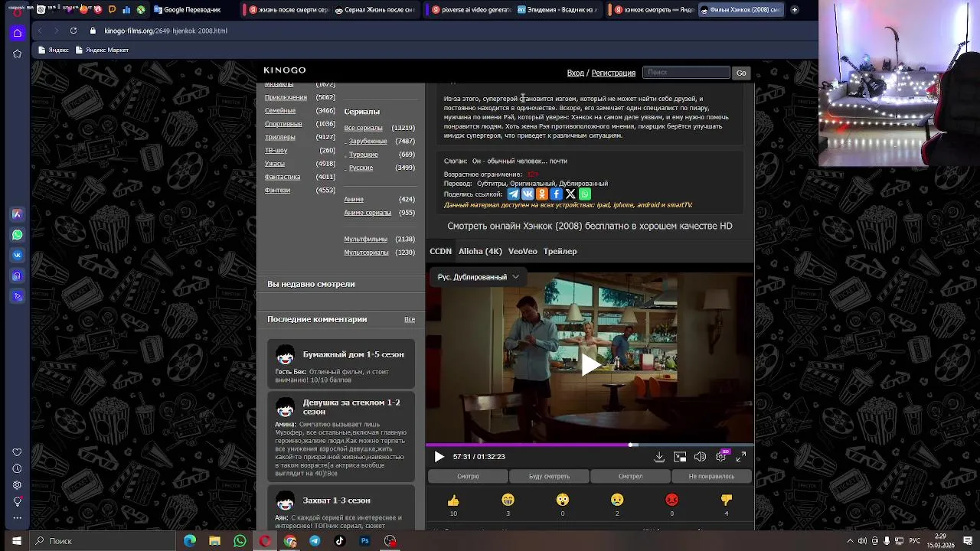Open the Вход login link

575,73
